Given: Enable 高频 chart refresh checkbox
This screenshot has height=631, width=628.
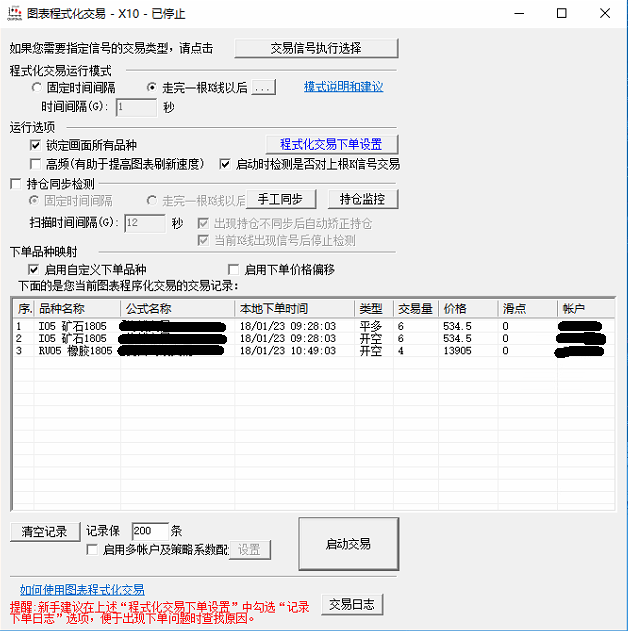Looking at the screenshot, I should point(35,164).
